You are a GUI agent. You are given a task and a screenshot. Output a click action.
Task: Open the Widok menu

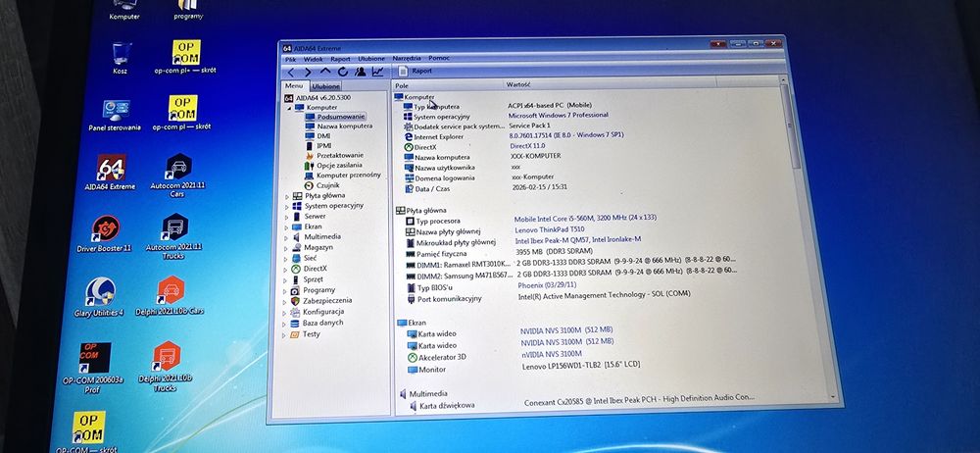coord(314,59)
